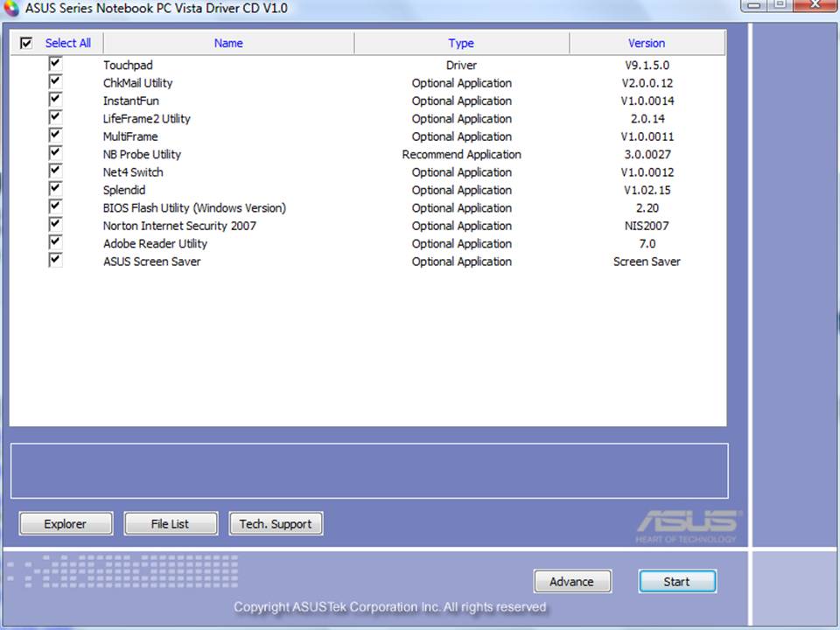Disable the MultiFrame checkbox
The image size is (840, 630).
pyautogui.click(x=55, y=135)
